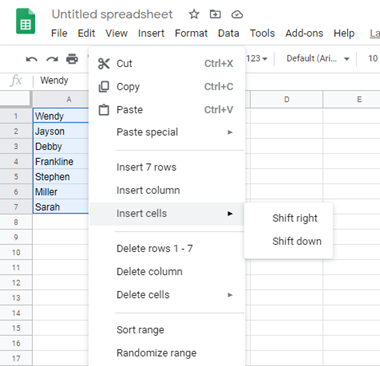Click the Redo toolbar icon

pyautogui.click(x=52, y=59)
